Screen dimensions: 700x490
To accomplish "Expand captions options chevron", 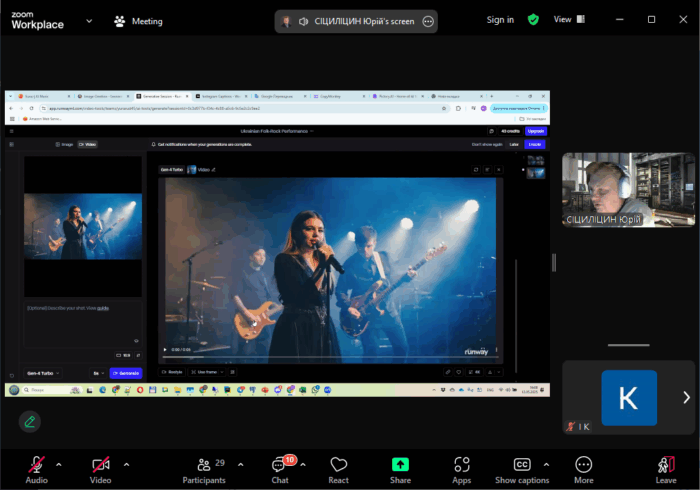I will click(547, 464).
